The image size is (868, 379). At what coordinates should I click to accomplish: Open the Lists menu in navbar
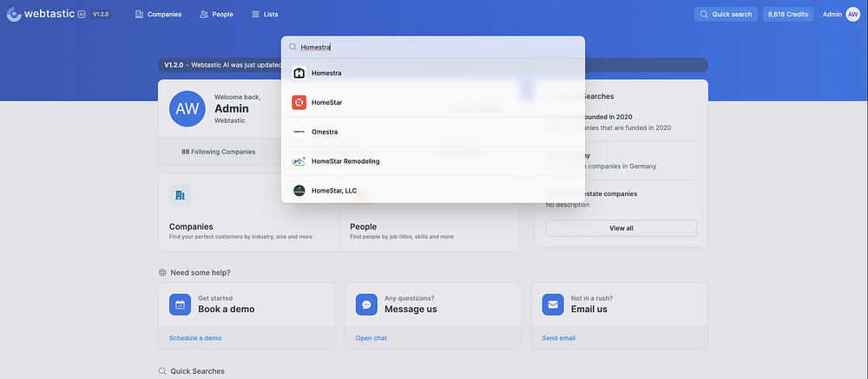[x=265, y=15]
